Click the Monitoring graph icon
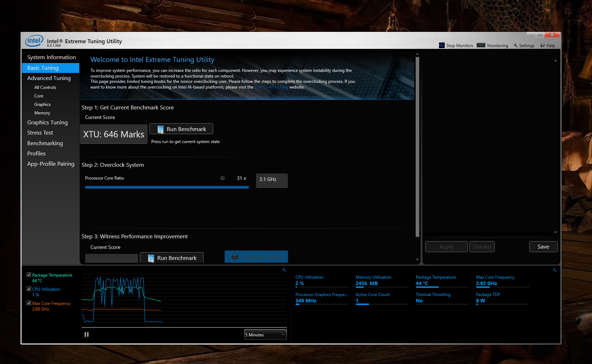 point(481,45)
